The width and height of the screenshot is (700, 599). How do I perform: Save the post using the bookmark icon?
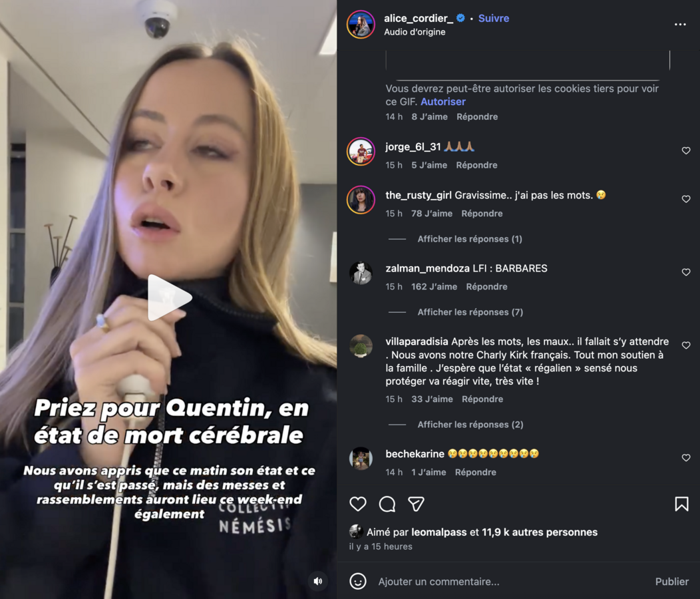pyautogui.click(x=680, y=504)
